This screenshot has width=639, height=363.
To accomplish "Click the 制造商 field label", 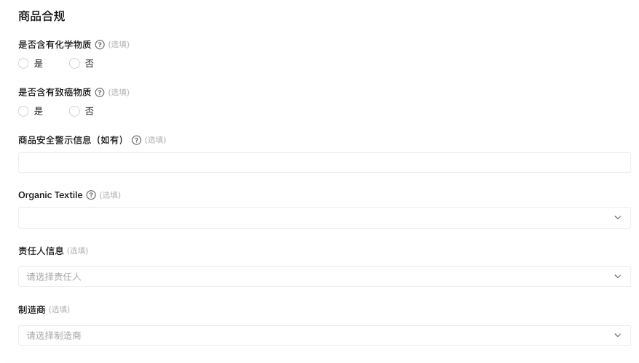I will [x=32, y=310].
